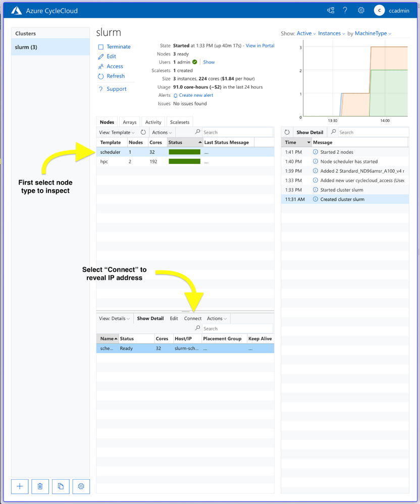Click the search magnifier in event log
Viewport: 420px width, 504px height.
334,132
